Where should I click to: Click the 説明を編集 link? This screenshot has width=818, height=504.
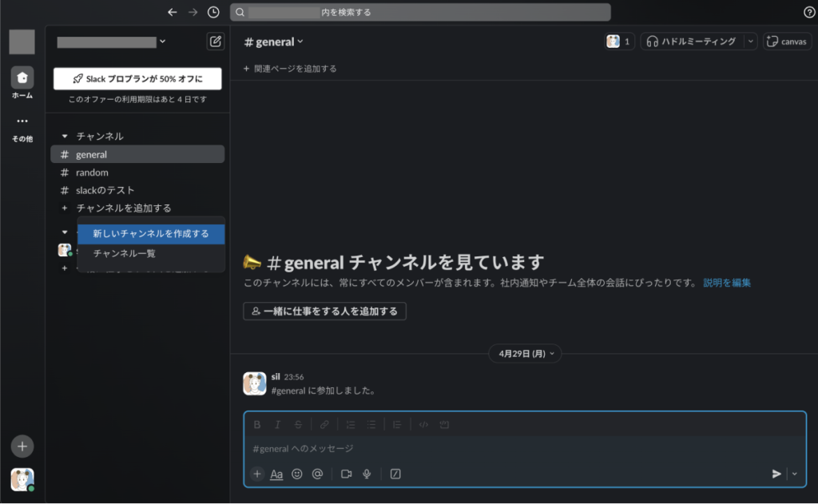coord(726,283)
